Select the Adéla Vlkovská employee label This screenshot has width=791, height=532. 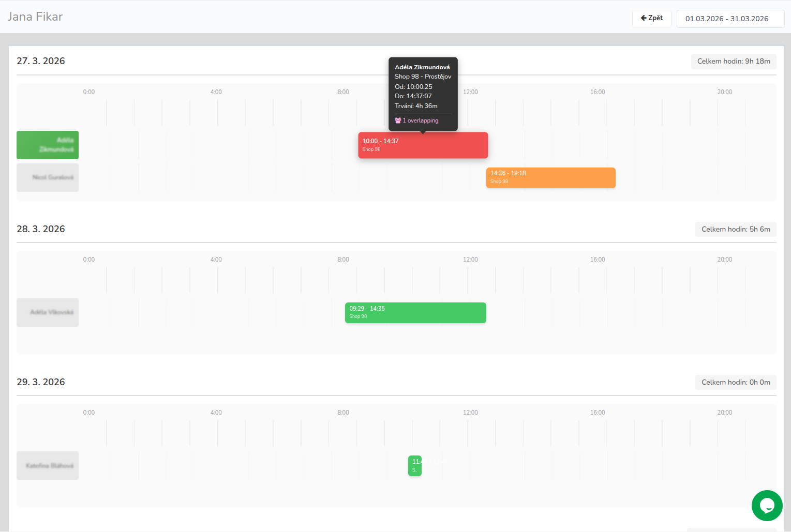[48, 312]
